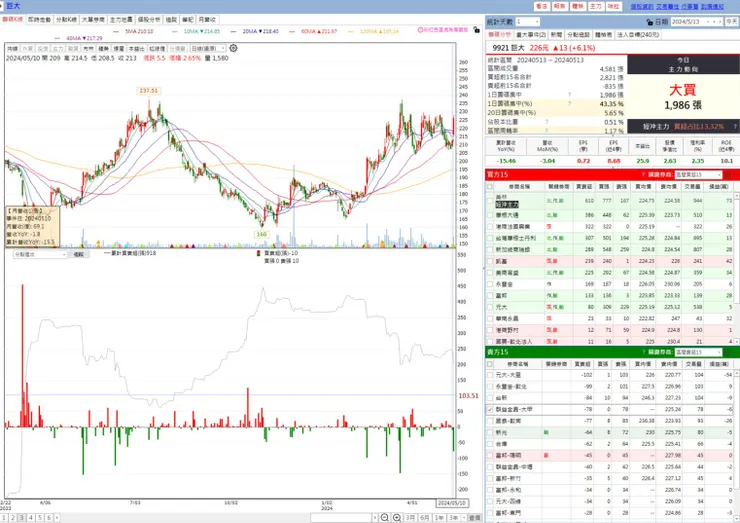Image resolution: width=740 pixels, height=523 pixels.
Task: Open the 新聞 tab
Action: click(556, 35)
